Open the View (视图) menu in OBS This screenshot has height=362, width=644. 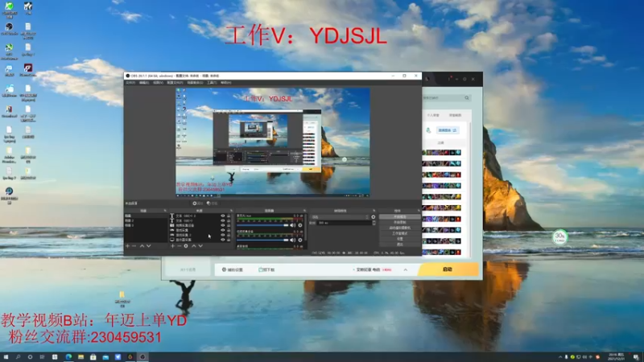[x=158, y=83]
